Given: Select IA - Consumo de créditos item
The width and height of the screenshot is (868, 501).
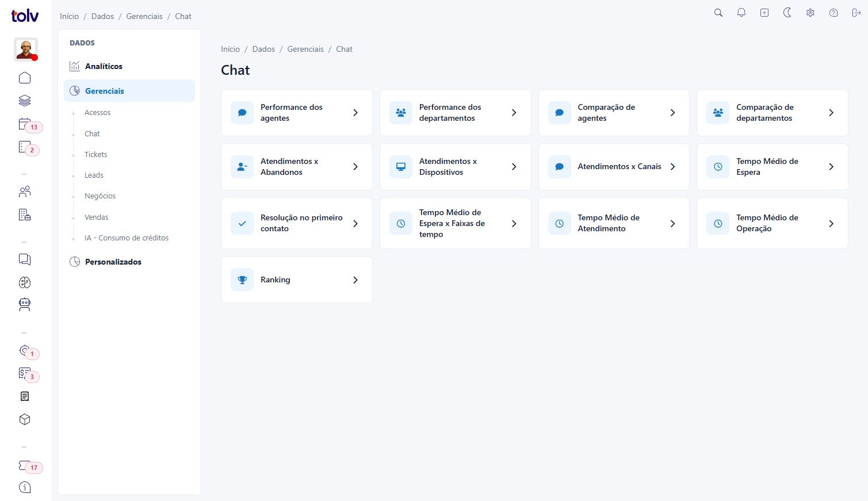Looking at the screenshot, I should tap(127, 238).
